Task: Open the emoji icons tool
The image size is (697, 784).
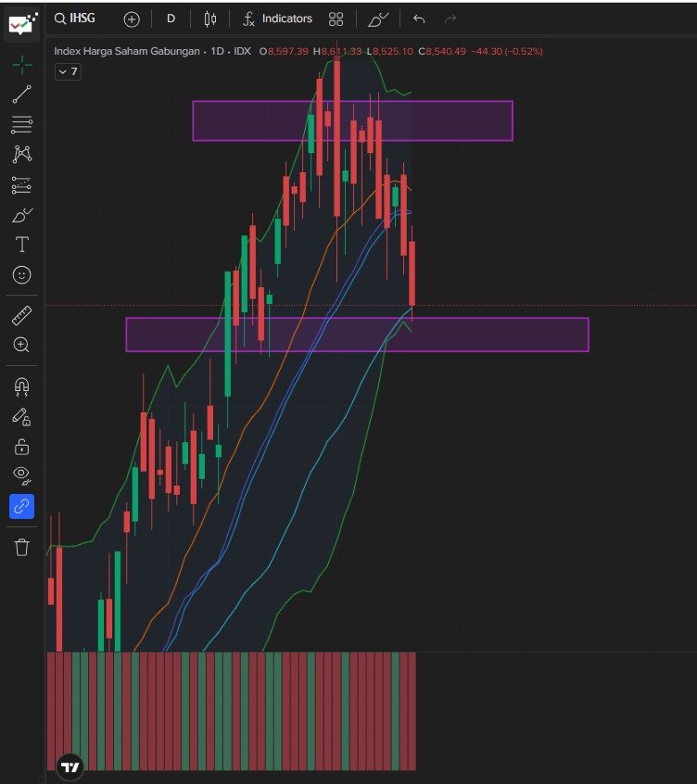Action: click(x=21, y=275)
